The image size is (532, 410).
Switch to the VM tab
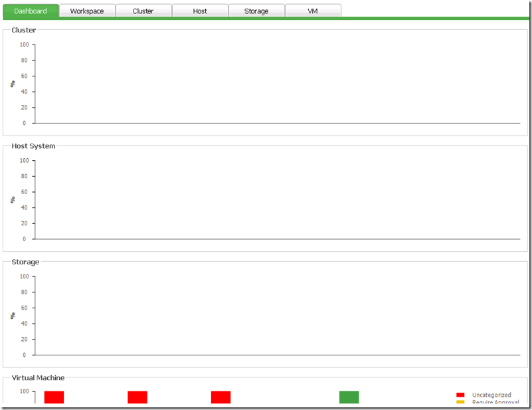[313, 11]
